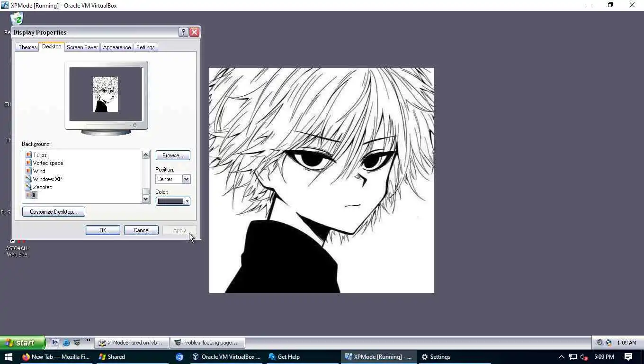Click the background list scrollbar thumb

(x=146, y=191)
